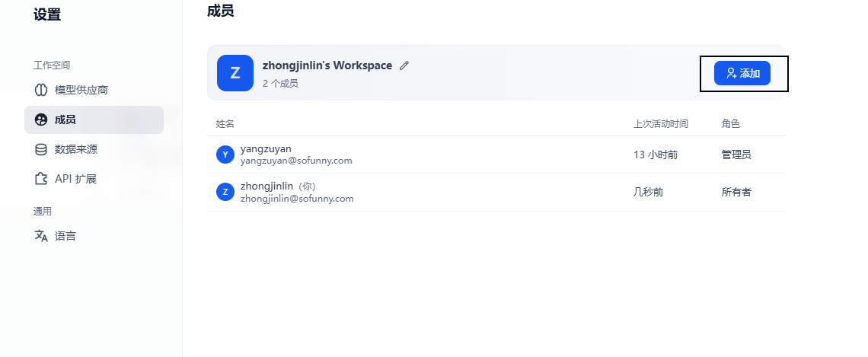
Task: Click the translate icon beside 语言
Action: point(41,236)
